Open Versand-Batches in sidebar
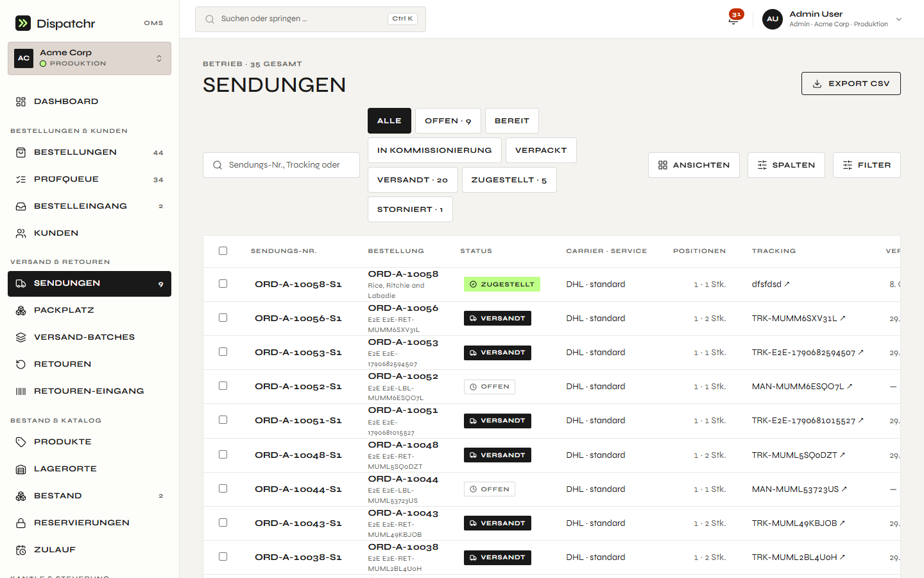 click(x=89, y=337)
